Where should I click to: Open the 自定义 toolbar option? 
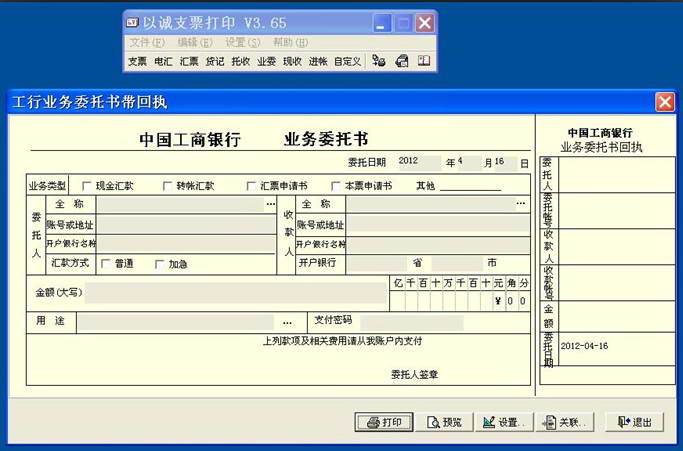(347, 61)
